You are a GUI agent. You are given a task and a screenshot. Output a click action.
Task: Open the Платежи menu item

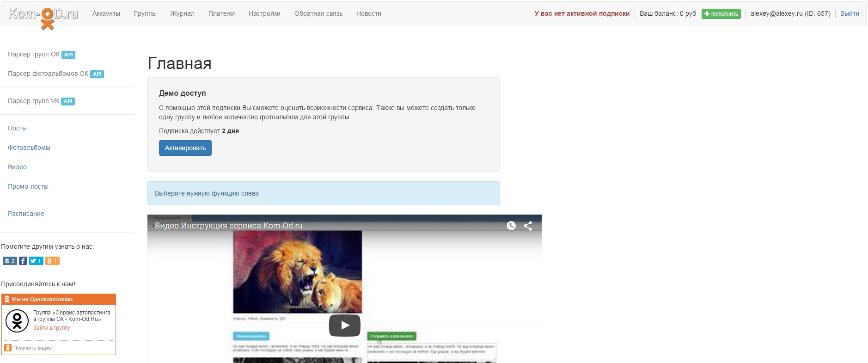point(221,13)
